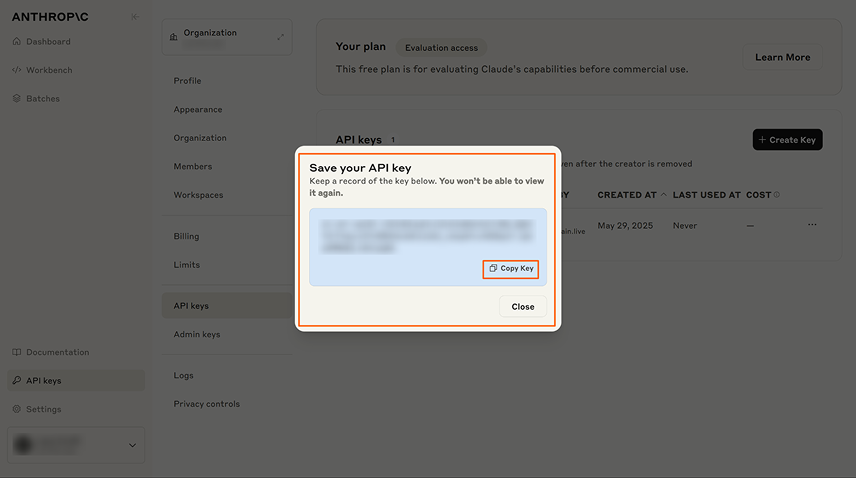
Task: Open Organization settings page
Action: pyautogui.click(x=200, y=138)
